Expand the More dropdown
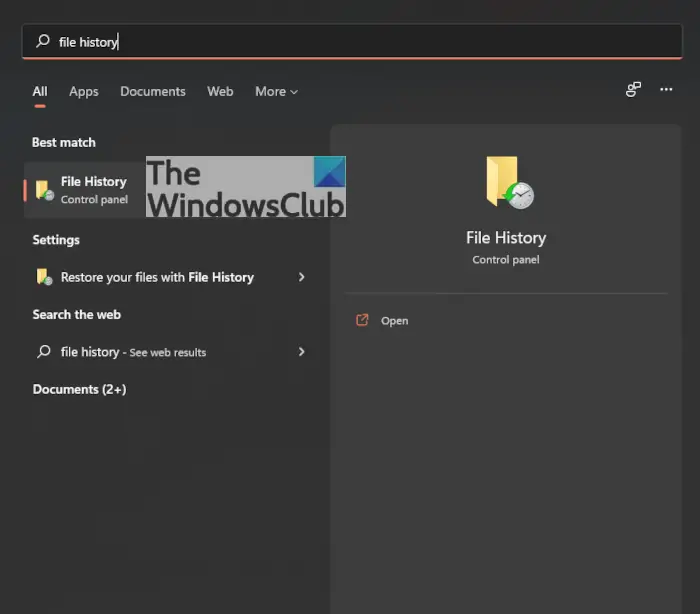This screenshot has width=700, height=614. pos(276,92)
